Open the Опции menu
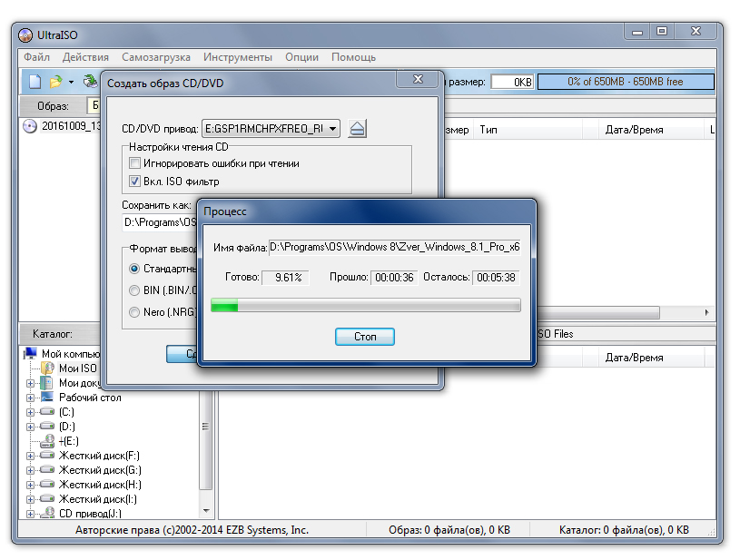 (x=301, y=57)
